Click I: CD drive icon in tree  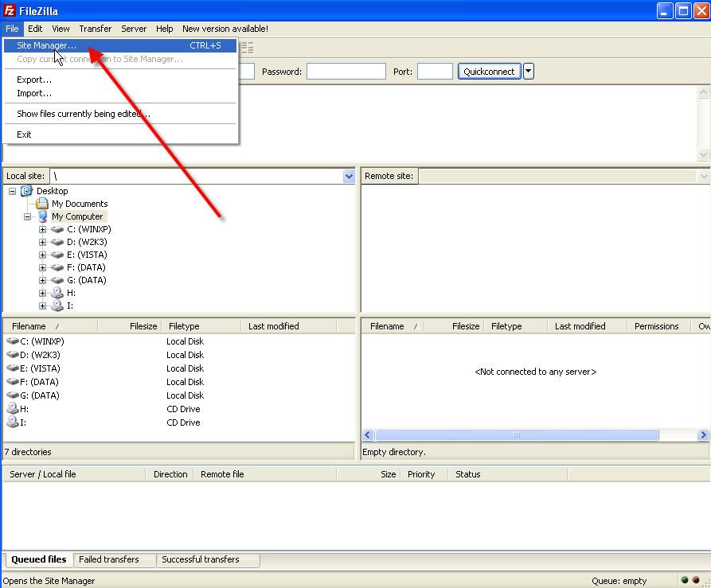tap(57, 306)
